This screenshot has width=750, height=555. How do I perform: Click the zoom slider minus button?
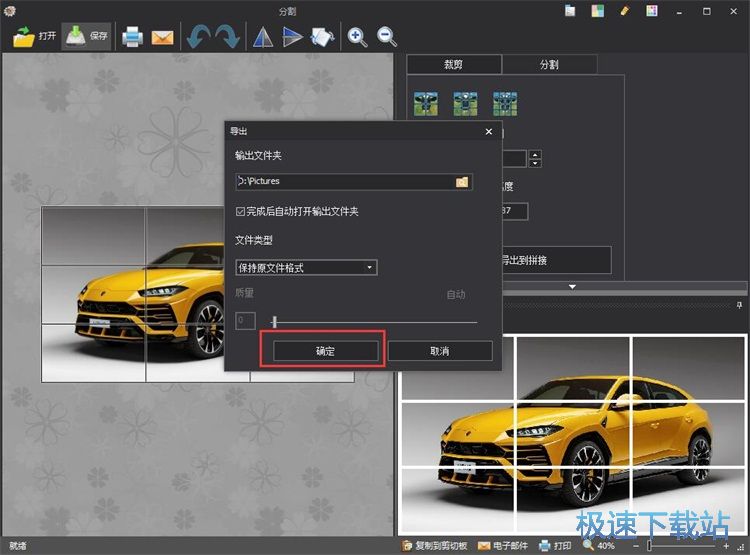click(x=636, y=546)
